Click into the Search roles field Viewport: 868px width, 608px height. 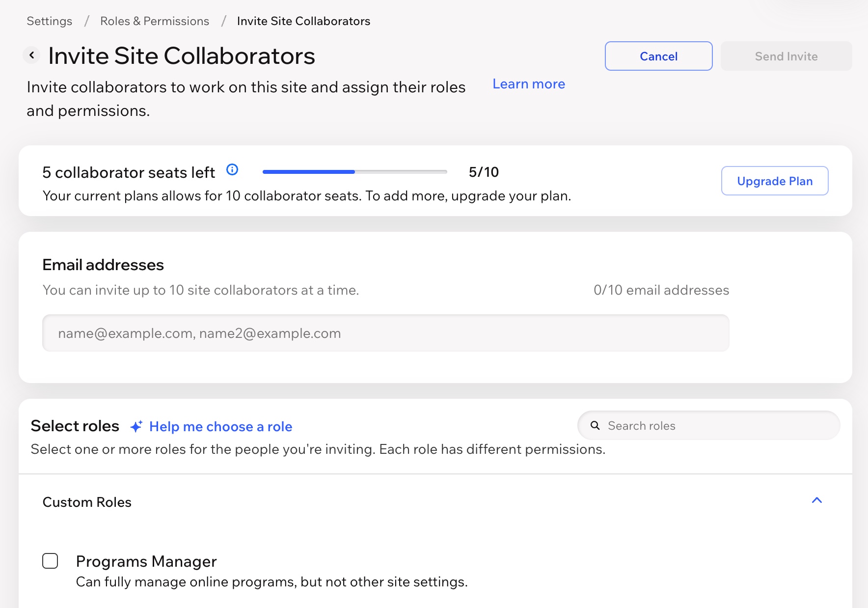click(x=708, y=425)
